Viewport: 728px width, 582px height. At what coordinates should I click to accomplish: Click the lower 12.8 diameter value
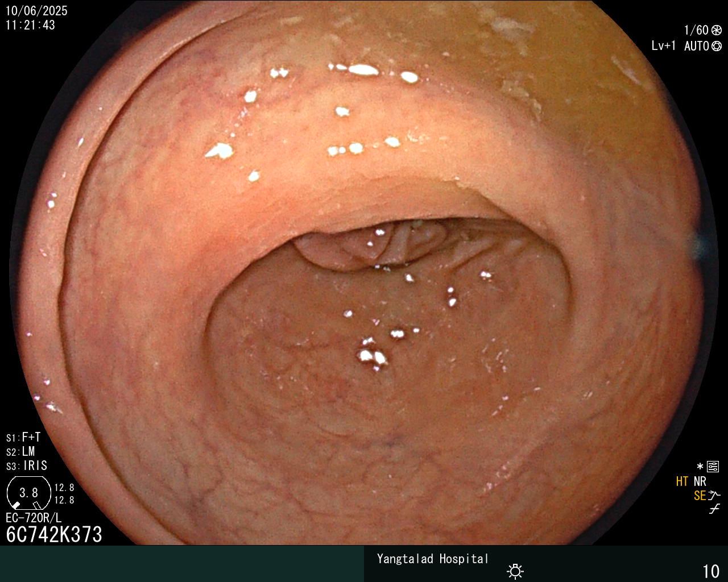pyautogui.click(x=64, y=500)
